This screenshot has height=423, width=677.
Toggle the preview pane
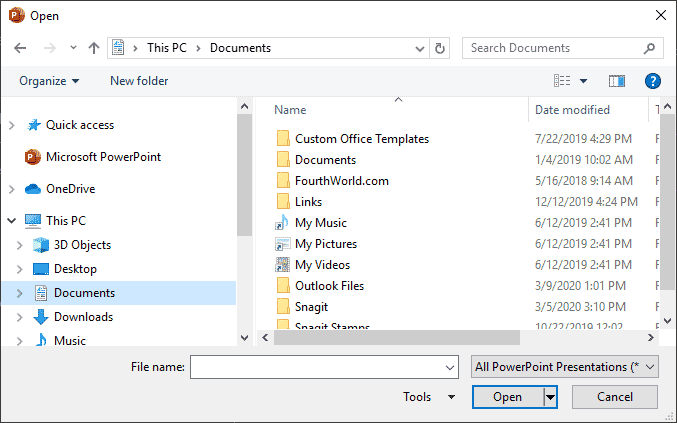pos(617,81)
